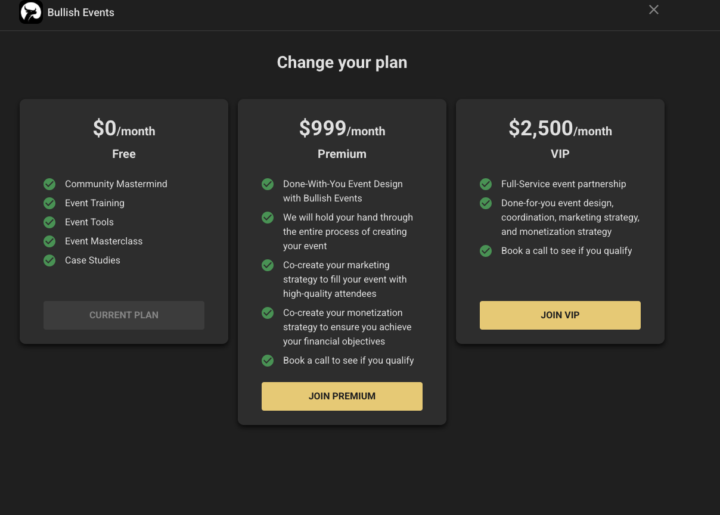This screenshot has width=720, height=515.
Task: Click the check icon next to Event Tools
Action: click(x=49, y=222)
